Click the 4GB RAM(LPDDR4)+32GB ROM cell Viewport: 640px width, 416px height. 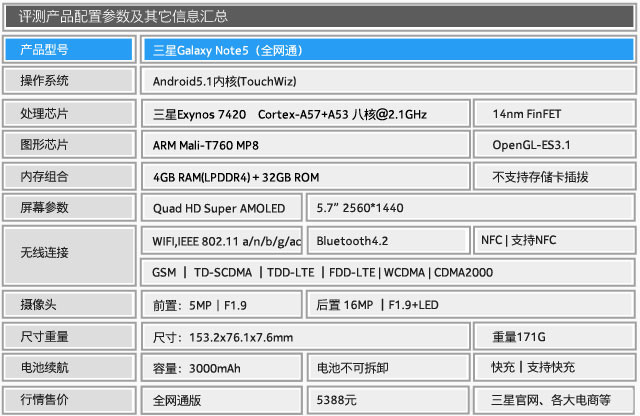304,177
